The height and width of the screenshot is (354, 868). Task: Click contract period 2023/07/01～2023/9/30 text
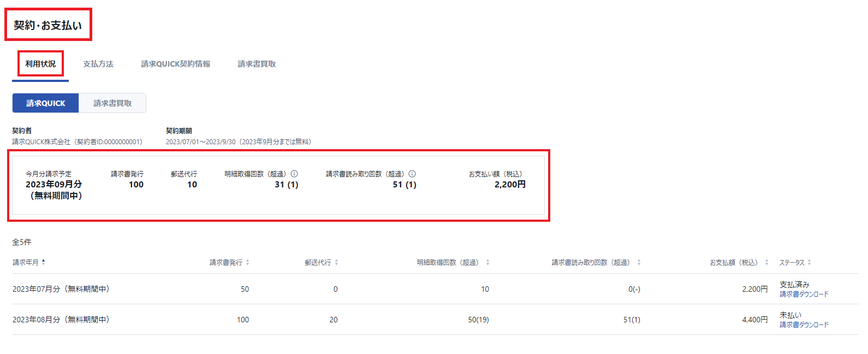click(x=200, y=141)
